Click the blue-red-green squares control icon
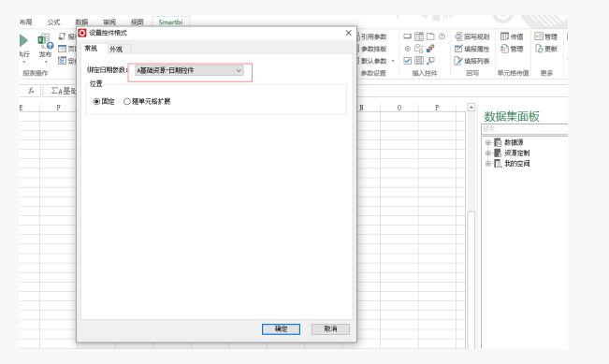This screenshot has width=609, height=364. 430,49
